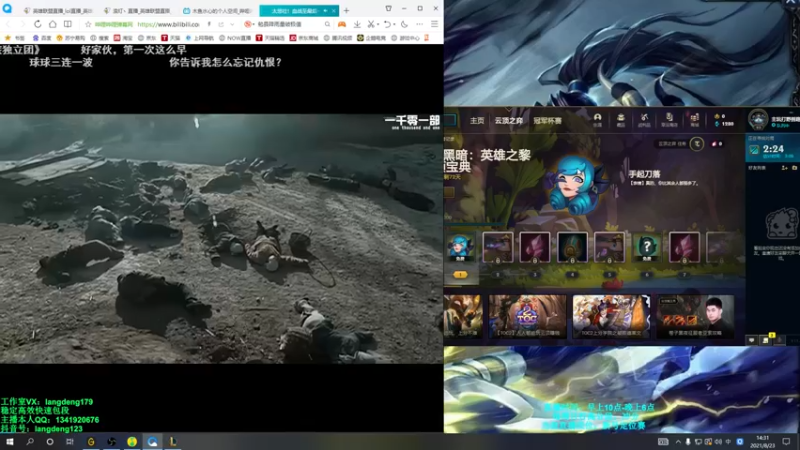800x450 pixels.
Task: Select 云顶之弈 tab in game client
Action: point(508,121)
